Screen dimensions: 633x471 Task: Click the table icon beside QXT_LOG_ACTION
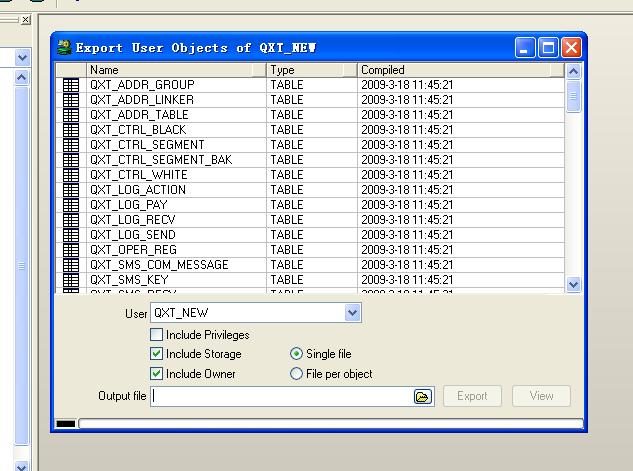(70, 190)
